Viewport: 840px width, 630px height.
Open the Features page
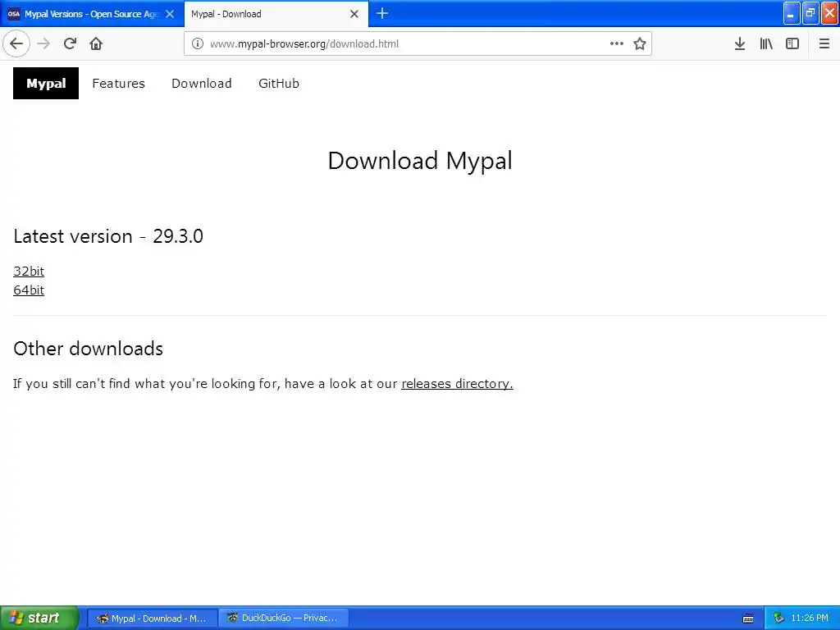tap(118, 84)
